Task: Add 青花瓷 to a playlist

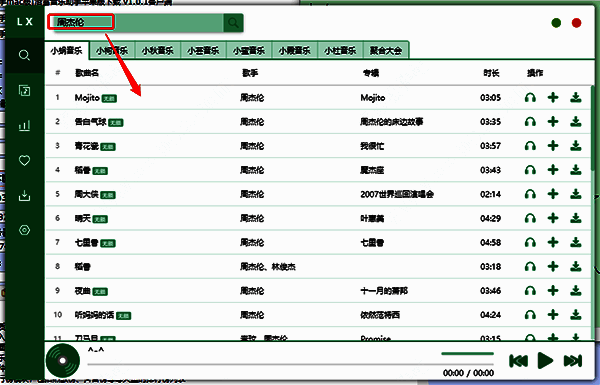Action: [x=553, y=146]
